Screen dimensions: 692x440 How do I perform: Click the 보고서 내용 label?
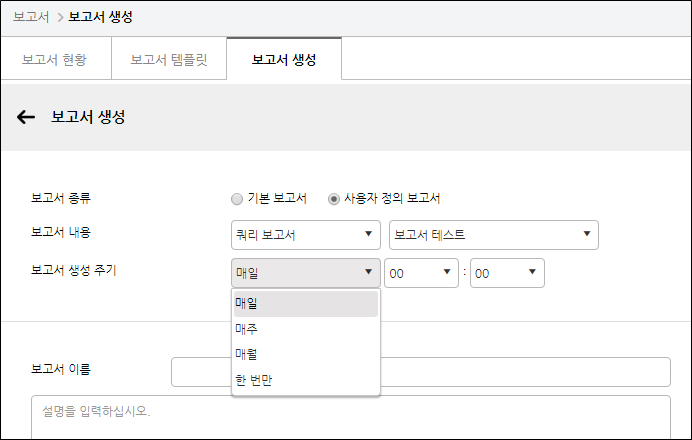60,232
